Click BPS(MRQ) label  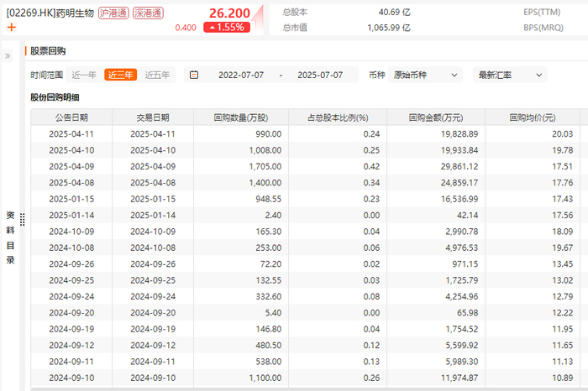[x=543, y=28]
